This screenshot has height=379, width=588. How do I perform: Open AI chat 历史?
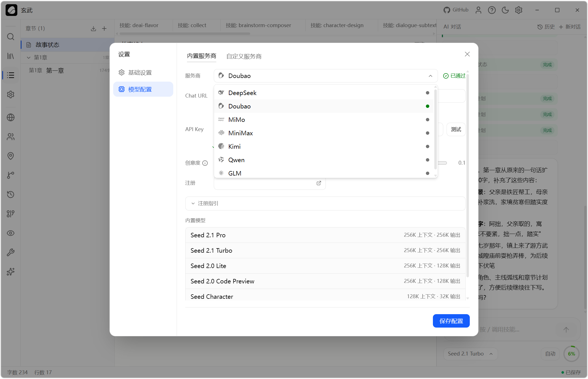(546, 27)
